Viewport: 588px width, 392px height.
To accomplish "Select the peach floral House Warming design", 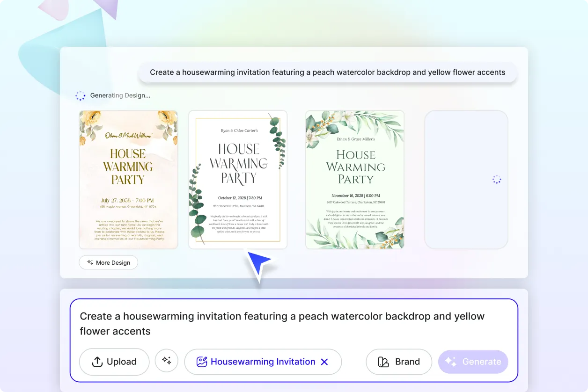I will (x=128, y=179).
